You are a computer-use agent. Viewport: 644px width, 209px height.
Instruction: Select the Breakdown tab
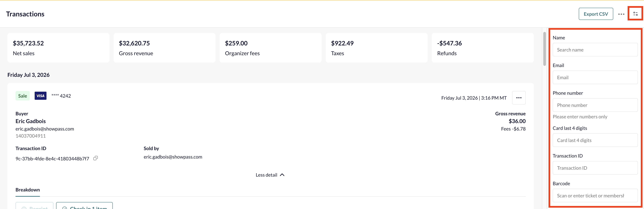click(28, 190)
